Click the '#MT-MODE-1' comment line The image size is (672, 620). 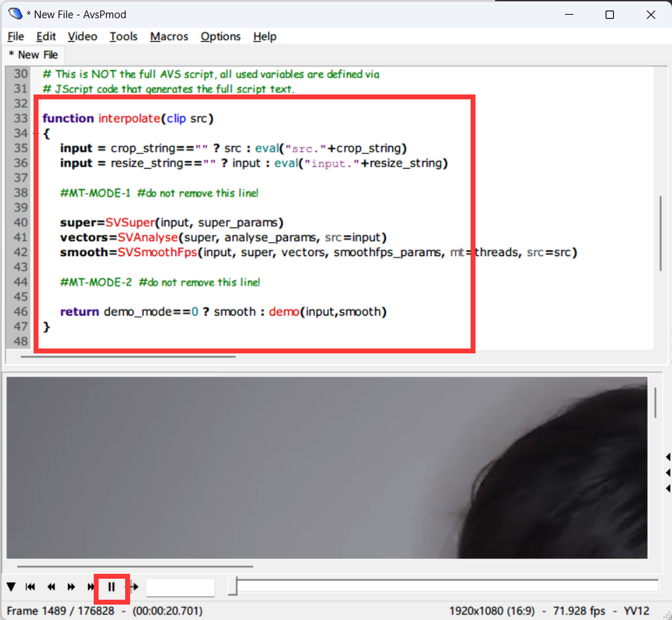pos(159,193)
